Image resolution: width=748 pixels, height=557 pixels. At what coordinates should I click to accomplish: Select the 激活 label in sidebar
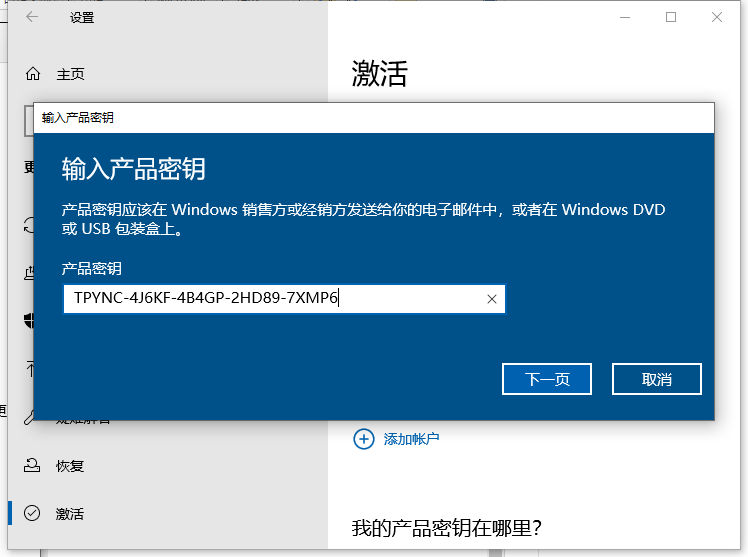(70, 513)
